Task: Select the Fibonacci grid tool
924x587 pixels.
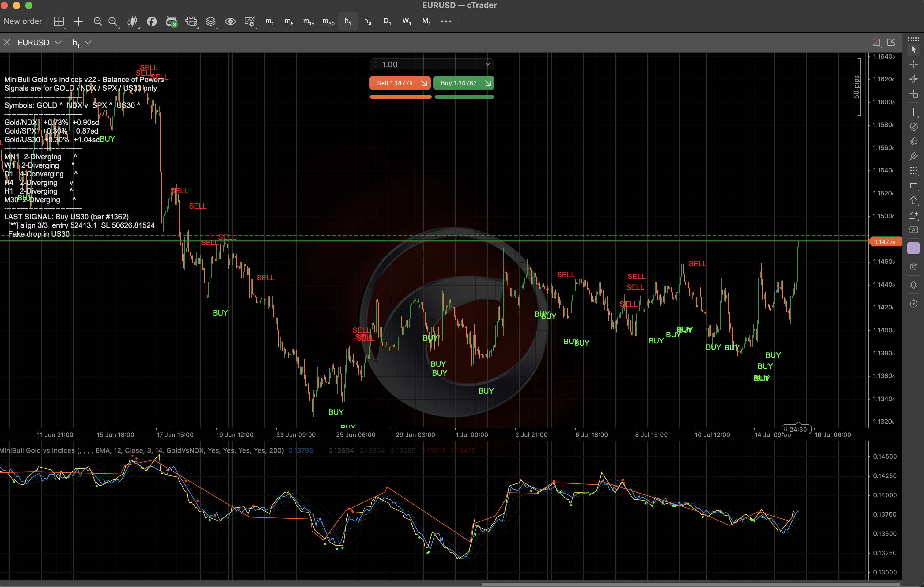Action: pyautogui.click(x=914, y=171)
